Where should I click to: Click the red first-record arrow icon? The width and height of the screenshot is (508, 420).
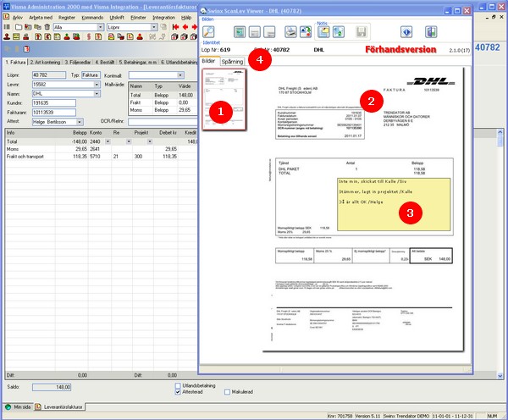click(x=175, y=27)
